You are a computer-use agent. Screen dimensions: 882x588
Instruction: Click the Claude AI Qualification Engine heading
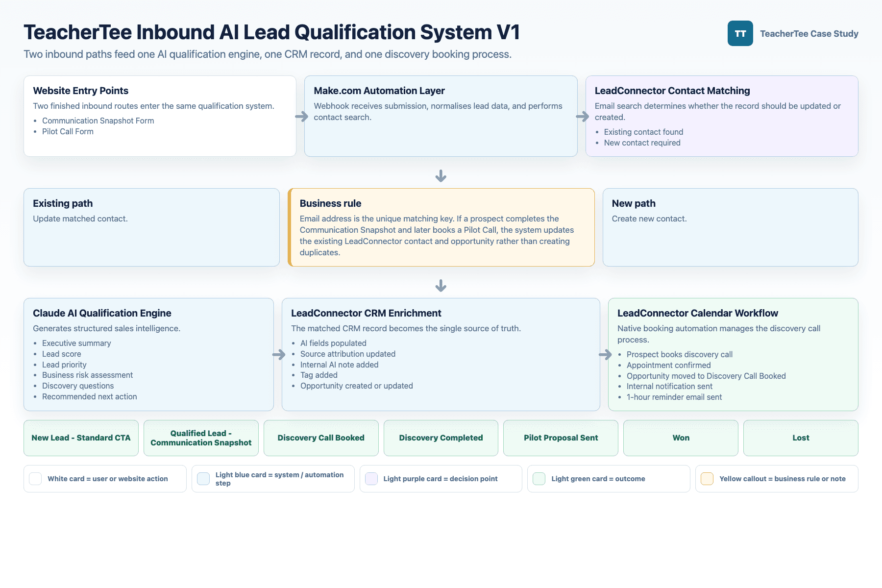(x=102, y=313)
